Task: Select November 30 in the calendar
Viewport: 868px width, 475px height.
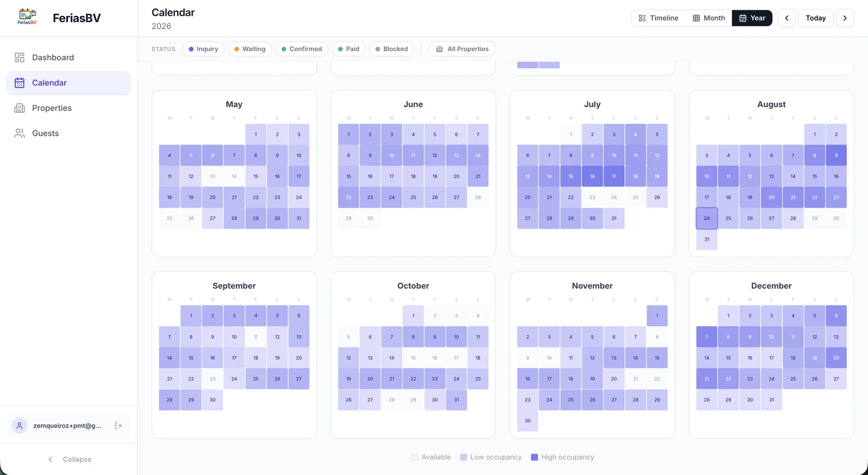Action: pyautogui.click(x=528, y=421)
